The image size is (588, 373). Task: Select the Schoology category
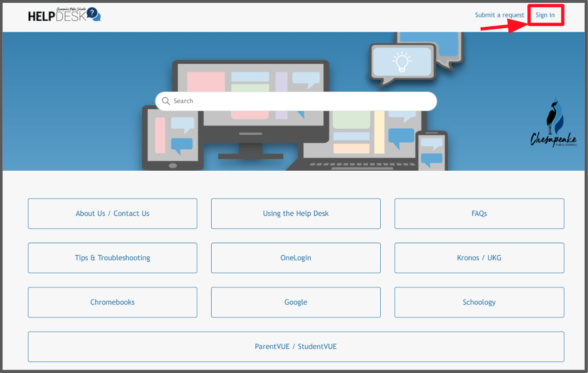(x=479, y=302)
